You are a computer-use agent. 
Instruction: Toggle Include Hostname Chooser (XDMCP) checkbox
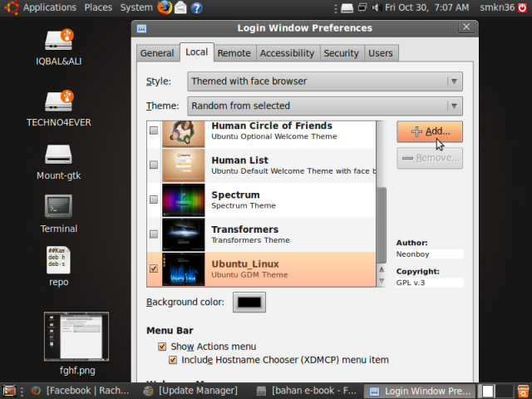click(173, 360)
